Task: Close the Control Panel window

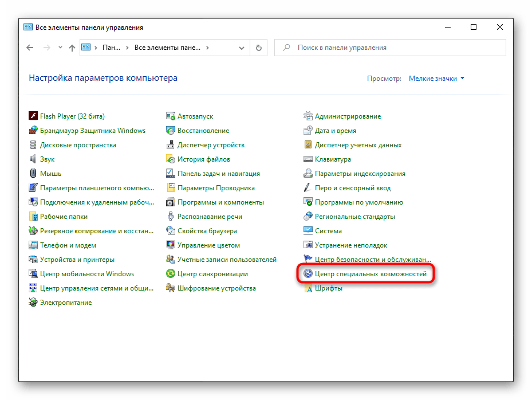Action: [x=500, y=27]
